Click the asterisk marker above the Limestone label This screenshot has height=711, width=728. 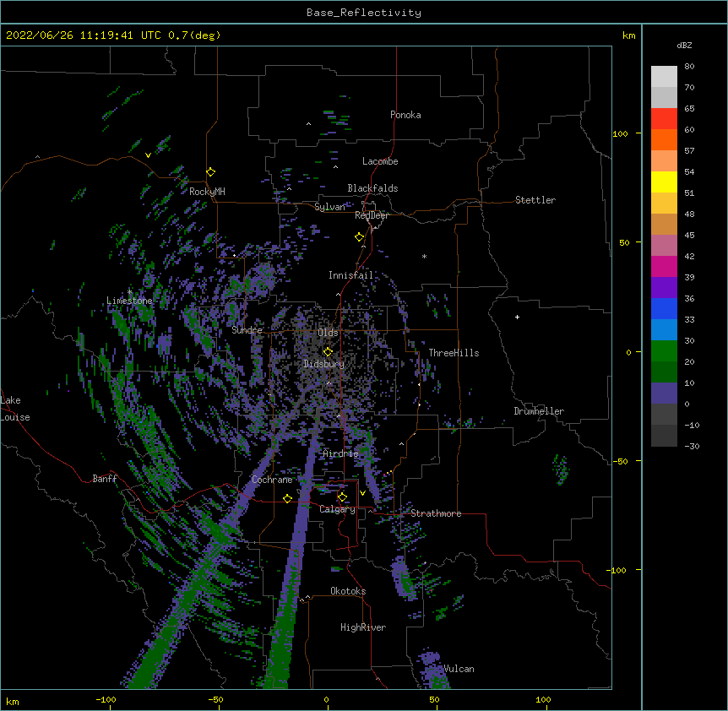coord(129,292)
